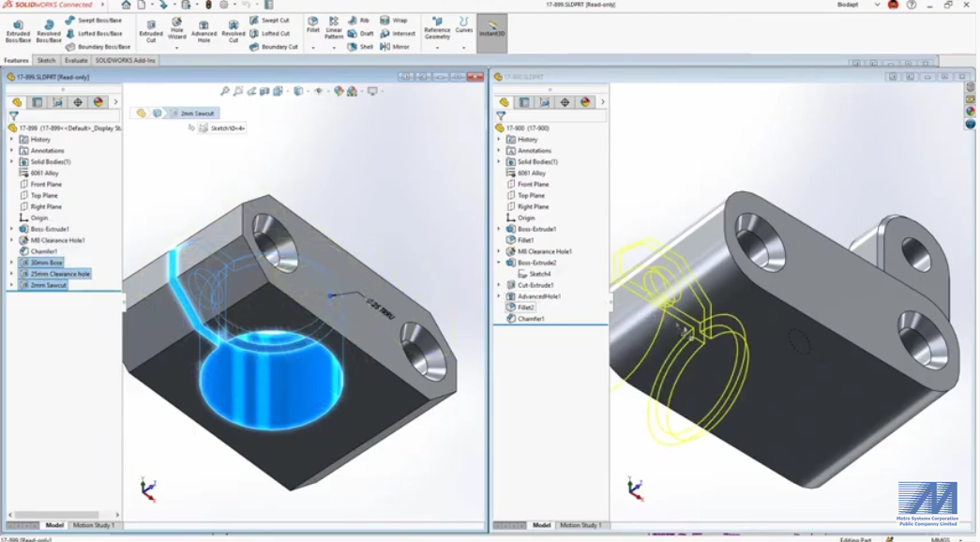980x542 pixels.
Task: Select the Extruded Cut tool
Action: point(151,31)
